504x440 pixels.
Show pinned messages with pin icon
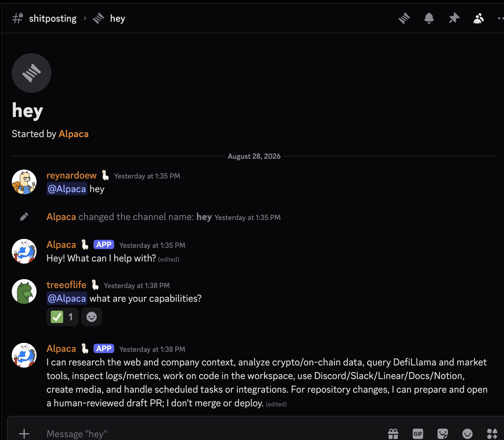coord(454,18)
